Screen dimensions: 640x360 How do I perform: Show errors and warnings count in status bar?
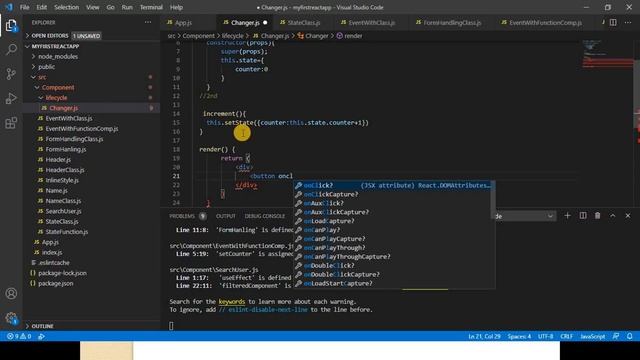coord(19,336)
